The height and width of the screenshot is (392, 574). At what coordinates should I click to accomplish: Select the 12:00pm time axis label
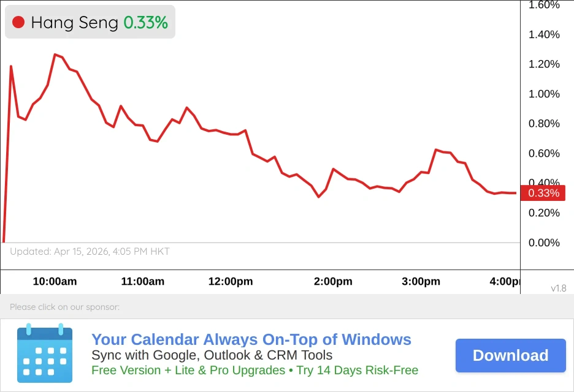point(231,282)
